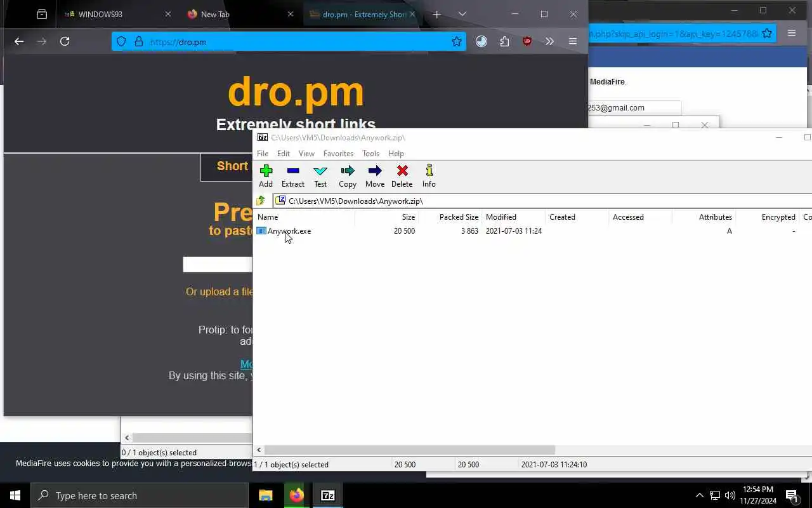The image size is (812, 508).
Task: Click the tracking protection shield icon
Action: (x=121, y=42)
